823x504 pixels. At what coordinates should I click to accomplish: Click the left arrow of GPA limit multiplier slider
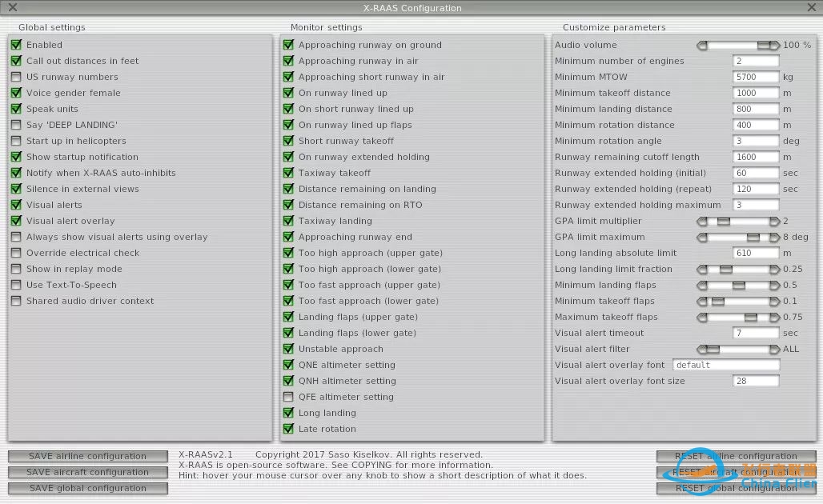[702, 222]
